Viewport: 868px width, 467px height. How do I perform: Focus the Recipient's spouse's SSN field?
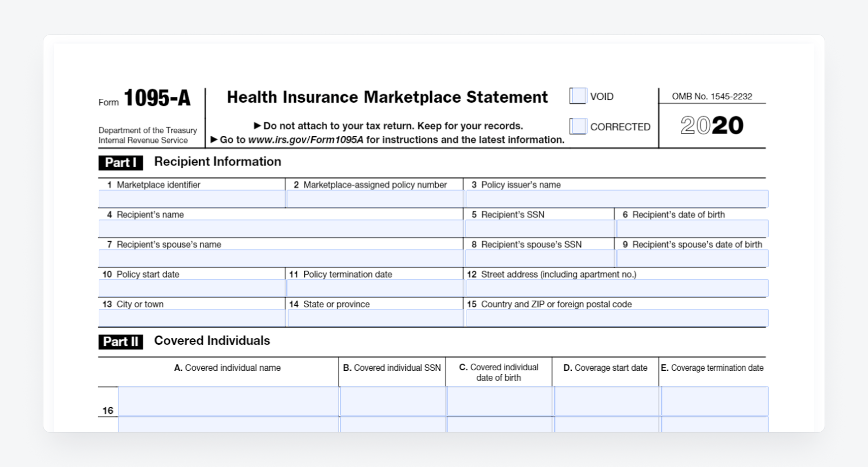coord(540,258)
